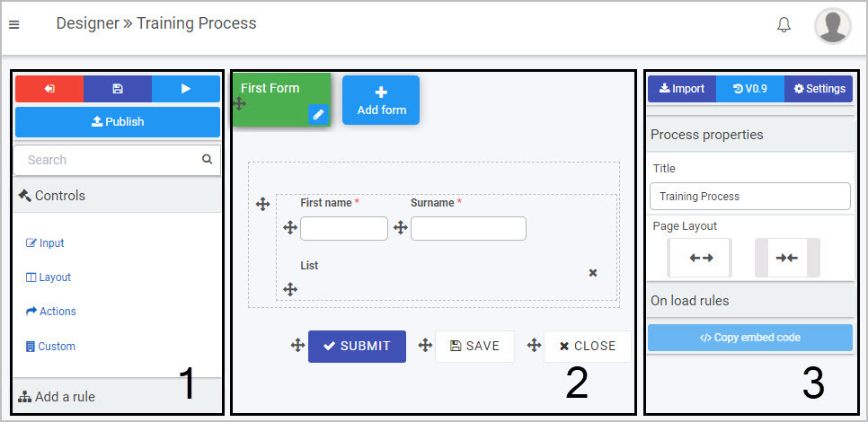Expand the Custom controls group
This screenshot has width=868, height=440.
[50, 347]
